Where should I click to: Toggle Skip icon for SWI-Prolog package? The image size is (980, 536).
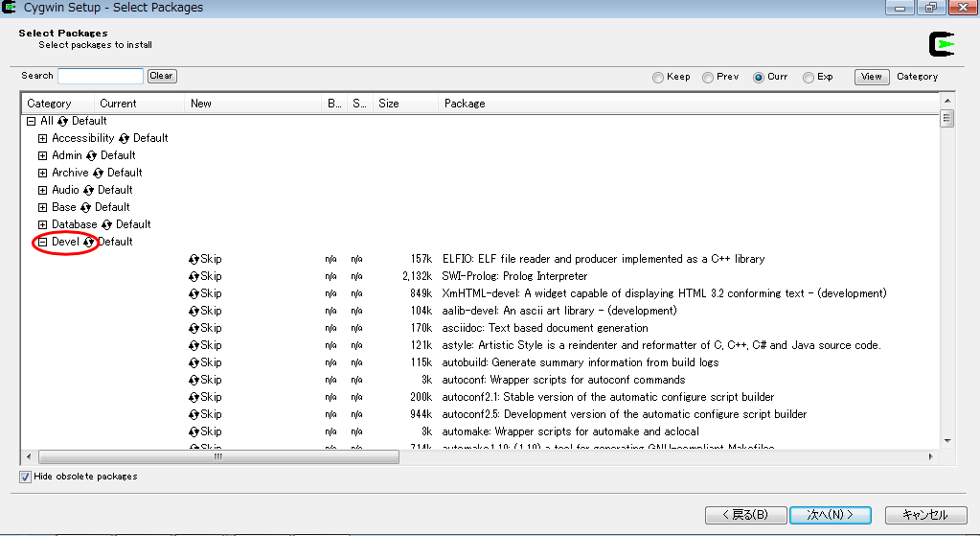tap(194, 276)
